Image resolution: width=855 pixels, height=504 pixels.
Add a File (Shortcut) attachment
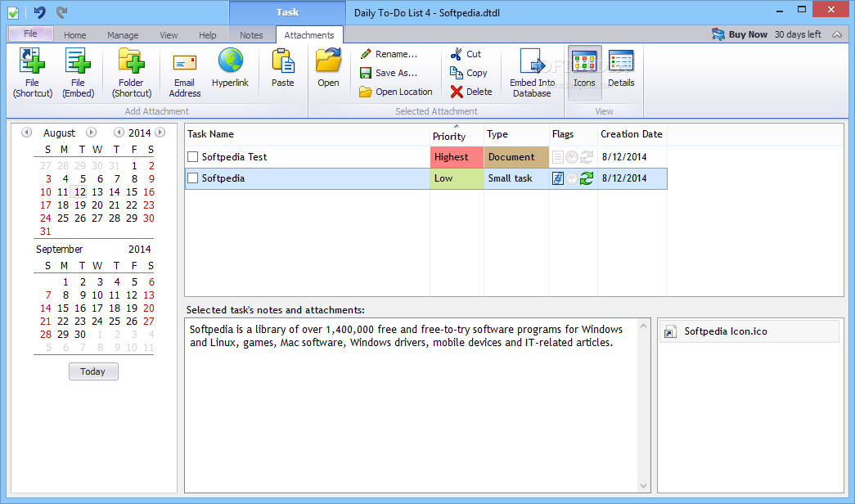(32, 73)
